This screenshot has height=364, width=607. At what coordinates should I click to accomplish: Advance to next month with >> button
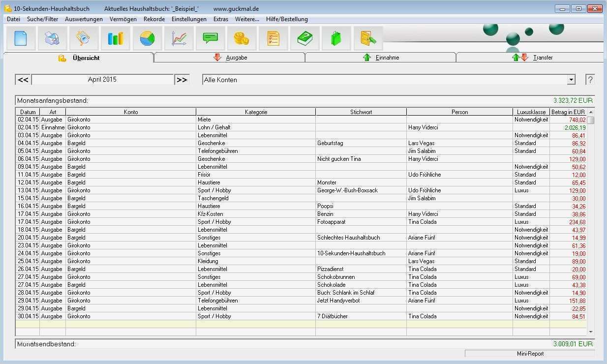point(182,79)
